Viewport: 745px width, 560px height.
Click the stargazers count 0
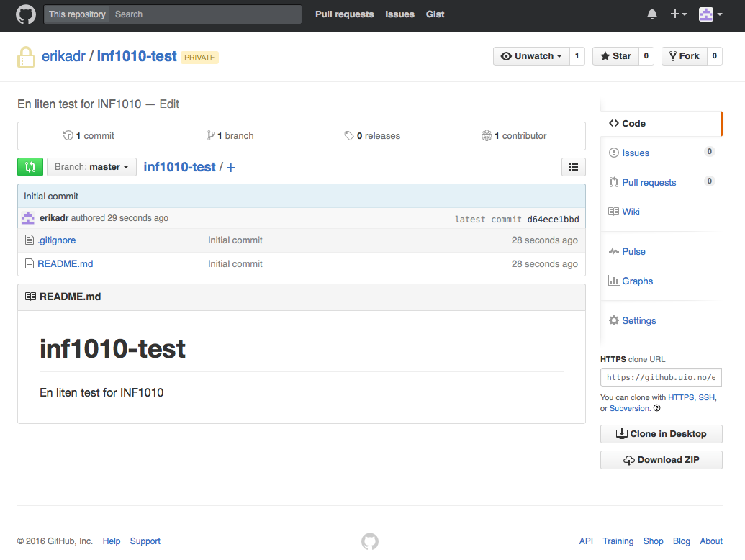click(646, 56)
